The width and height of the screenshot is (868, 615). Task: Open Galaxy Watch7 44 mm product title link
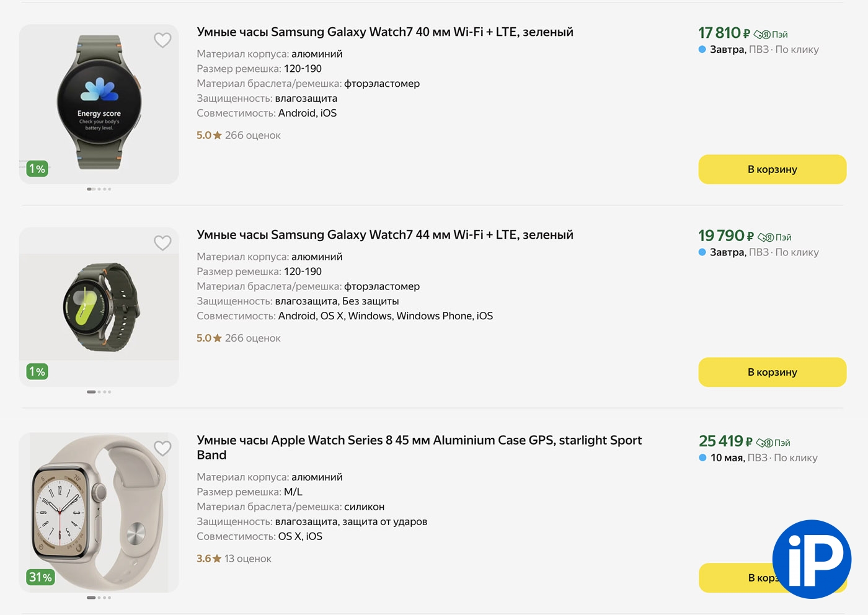tap(384, 235)
